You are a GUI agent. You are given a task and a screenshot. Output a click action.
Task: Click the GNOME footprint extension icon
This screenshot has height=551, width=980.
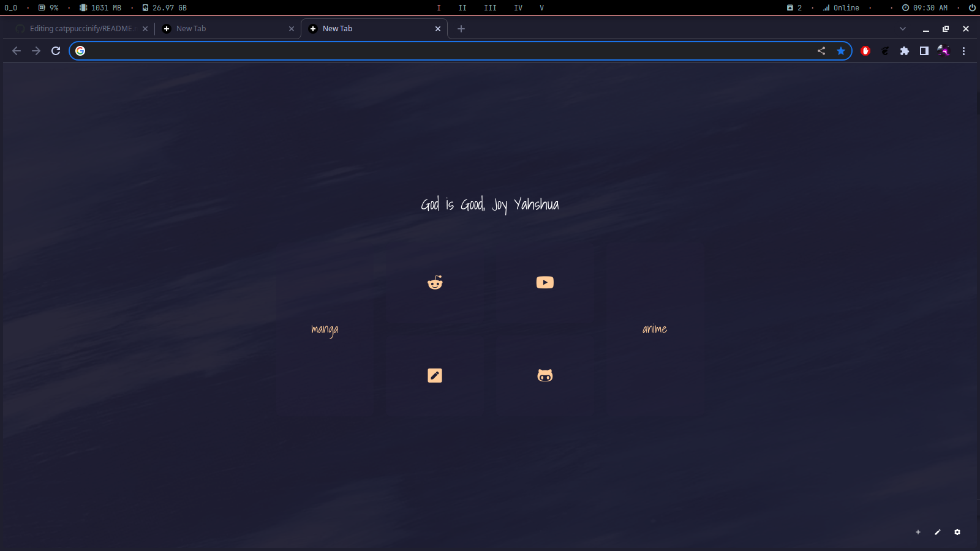point(885,51)
